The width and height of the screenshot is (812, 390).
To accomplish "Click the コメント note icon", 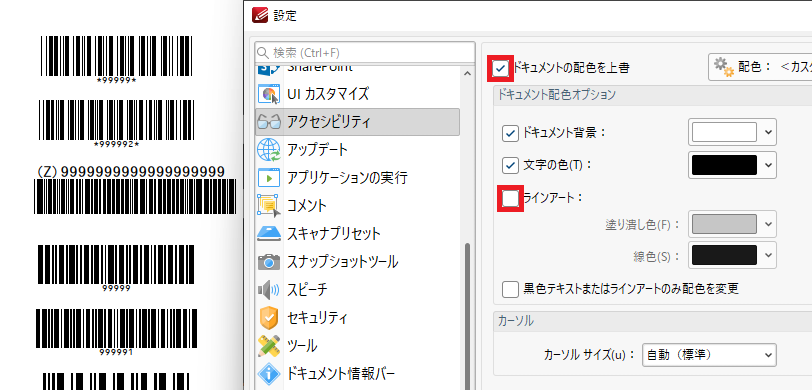I will pos(268,206).
